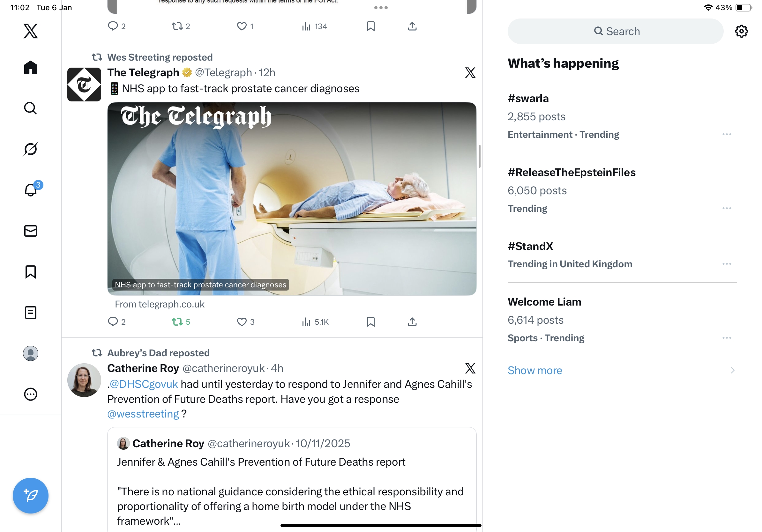Open the More circle menu in sidebar

31,394
